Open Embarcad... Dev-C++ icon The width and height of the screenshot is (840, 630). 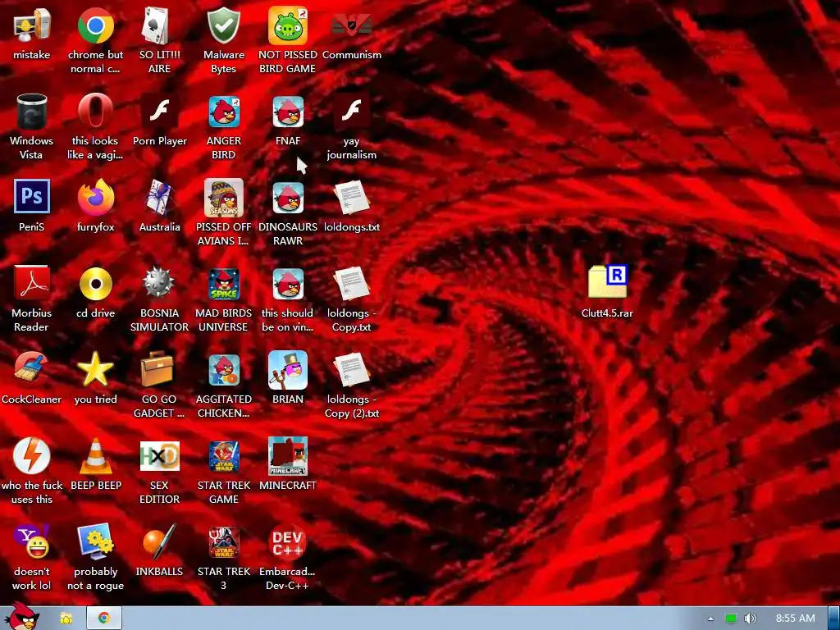click(288, 542)
